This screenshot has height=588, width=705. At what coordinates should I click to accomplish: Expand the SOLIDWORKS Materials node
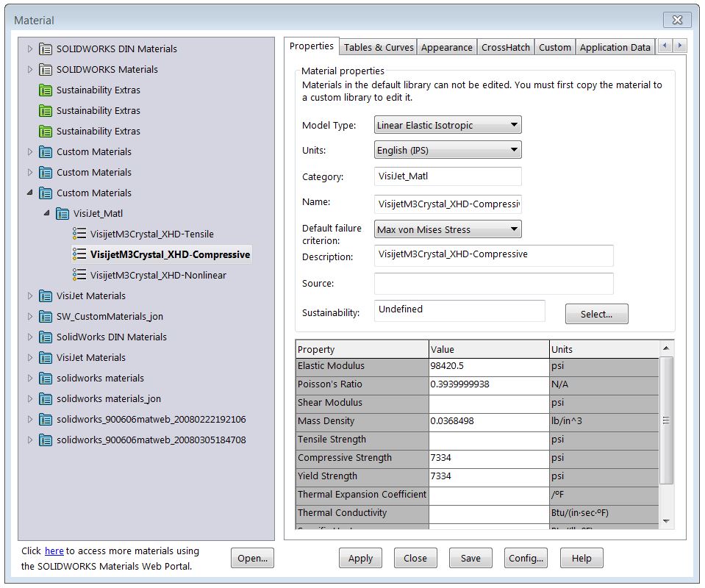[29, 69]
